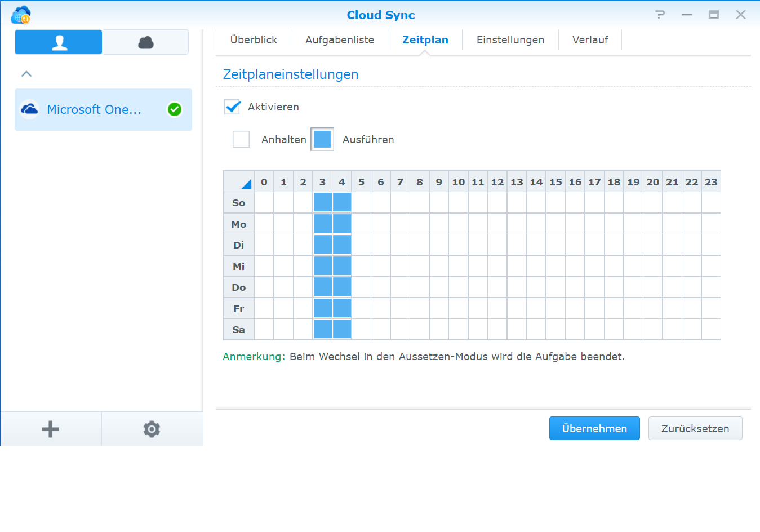
Task: Click the Zeitplaneinstellungen heading
Action: [x=291, y=74]
